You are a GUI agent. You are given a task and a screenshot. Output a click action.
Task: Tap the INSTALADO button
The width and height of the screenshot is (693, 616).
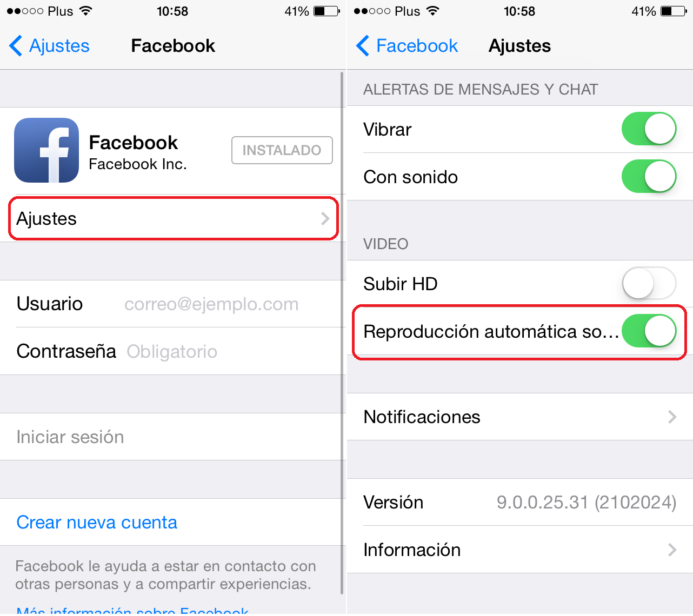coord(282,150)
